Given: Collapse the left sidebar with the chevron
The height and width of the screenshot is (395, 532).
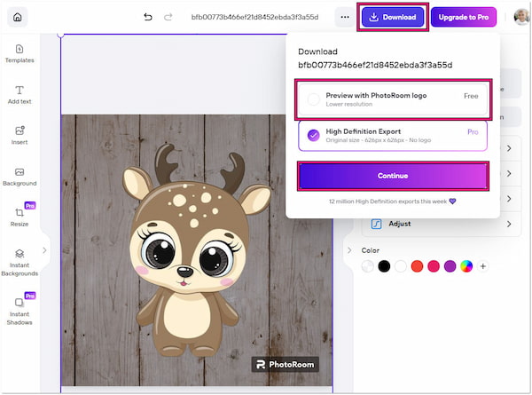Looking at the screenshot, I should point(44,250).
